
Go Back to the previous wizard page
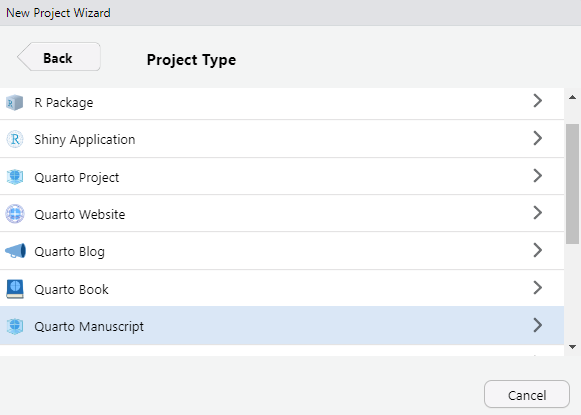pos(59,57)
